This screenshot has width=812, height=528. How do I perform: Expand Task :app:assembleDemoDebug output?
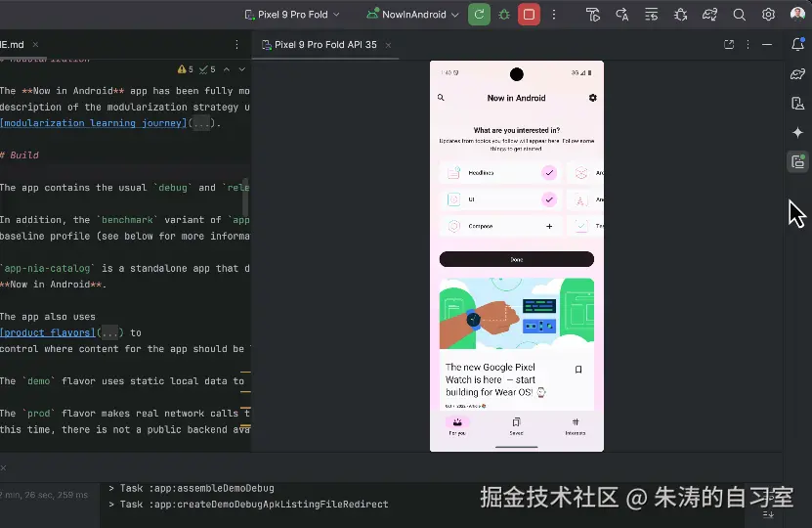(x=110, y=488)
